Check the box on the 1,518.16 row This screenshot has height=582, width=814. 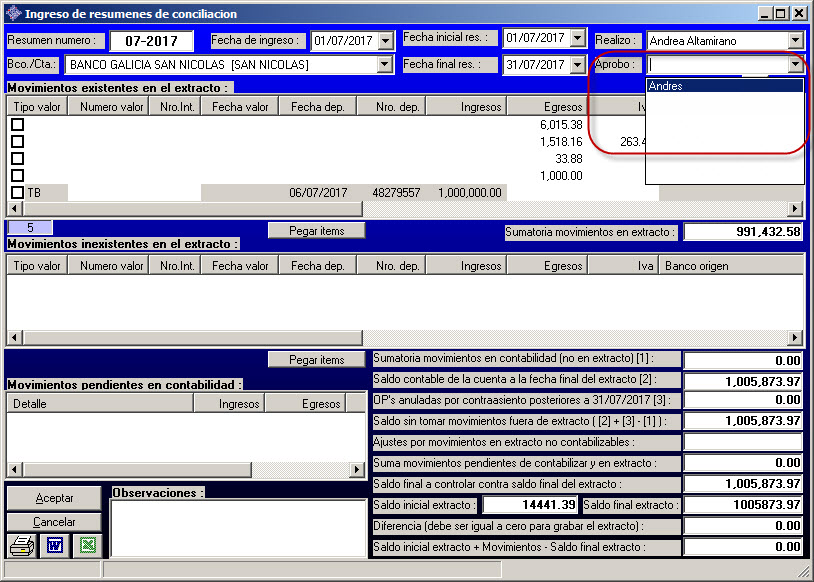pos(17,142)
